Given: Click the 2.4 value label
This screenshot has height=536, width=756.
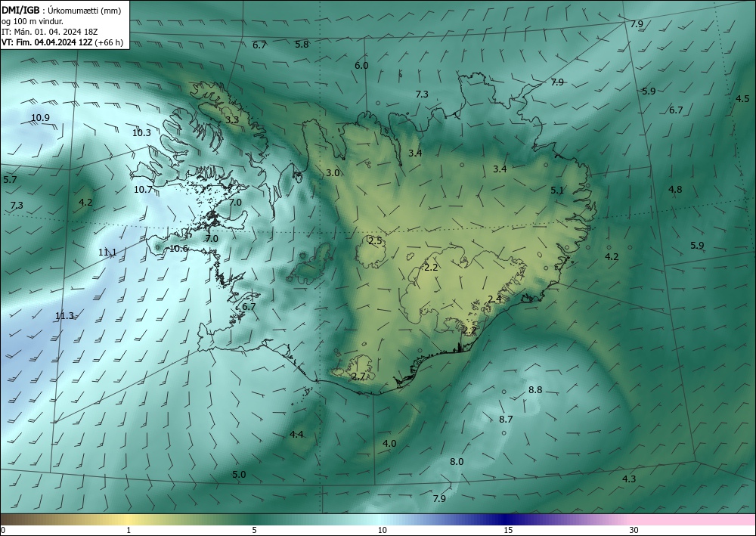Looking at the screenshot, I should point(494,299).
